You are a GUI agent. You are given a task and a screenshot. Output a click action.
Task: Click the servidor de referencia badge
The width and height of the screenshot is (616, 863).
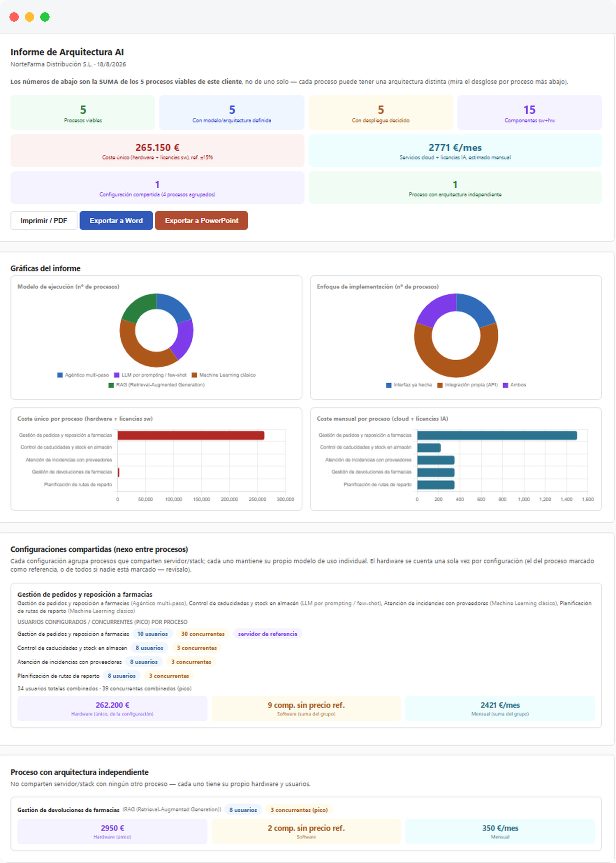click(267, 634)
